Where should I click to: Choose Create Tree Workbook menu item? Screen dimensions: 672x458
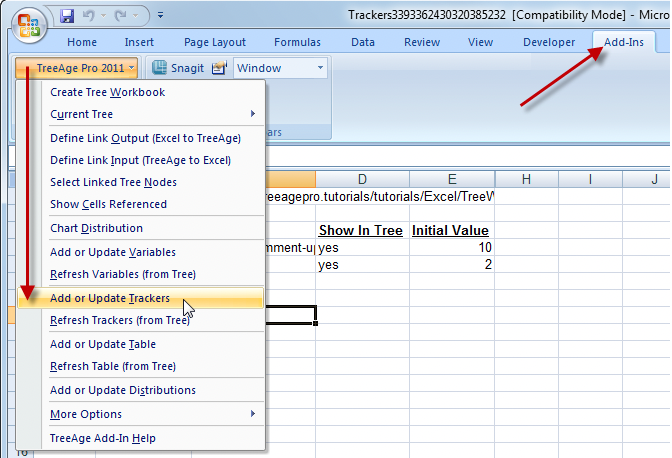pos(141,92)
